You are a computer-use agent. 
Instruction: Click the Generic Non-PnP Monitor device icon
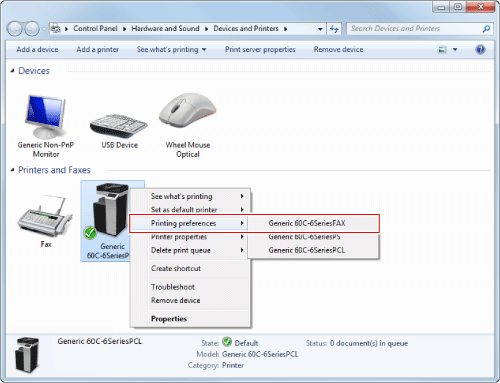[46, 117]
